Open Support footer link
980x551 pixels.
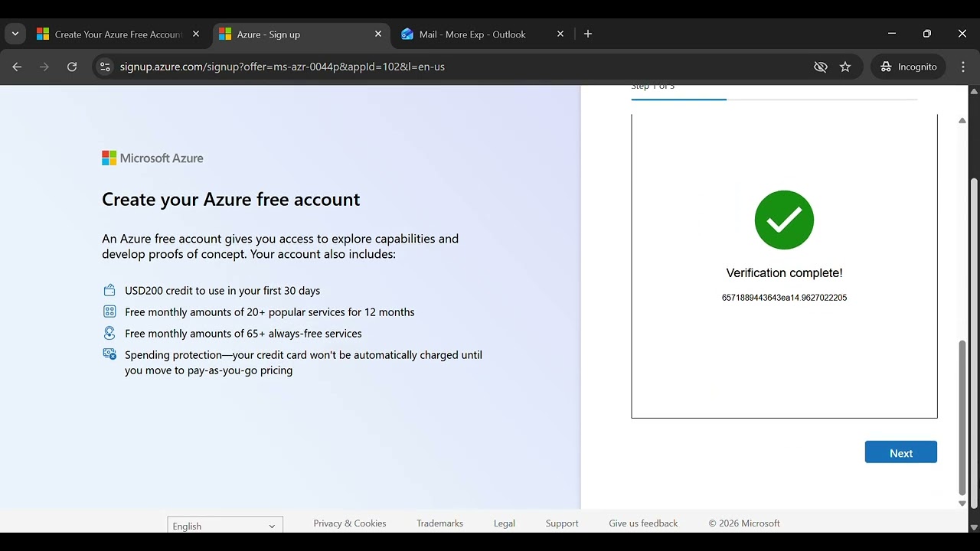click(x=562, y=523)
